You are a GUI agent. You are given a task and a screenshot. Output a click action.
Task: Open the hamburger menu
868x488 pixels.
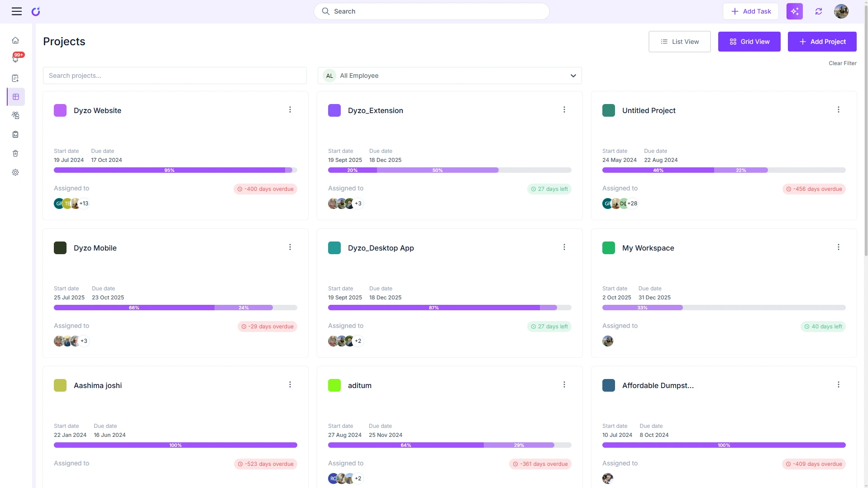pyautogui.click(x=17, y=11)
